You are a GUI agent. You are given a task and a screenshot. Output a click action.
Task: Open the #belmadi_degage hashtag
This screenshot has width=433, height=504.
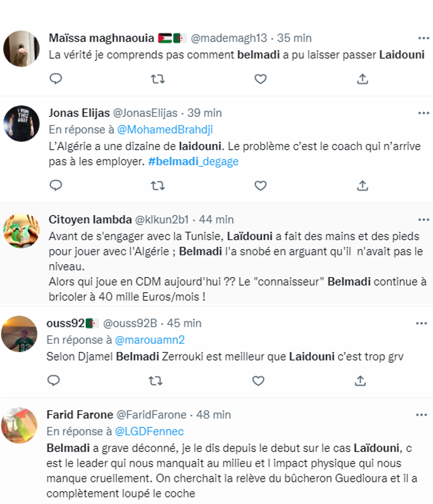(193, 161)
